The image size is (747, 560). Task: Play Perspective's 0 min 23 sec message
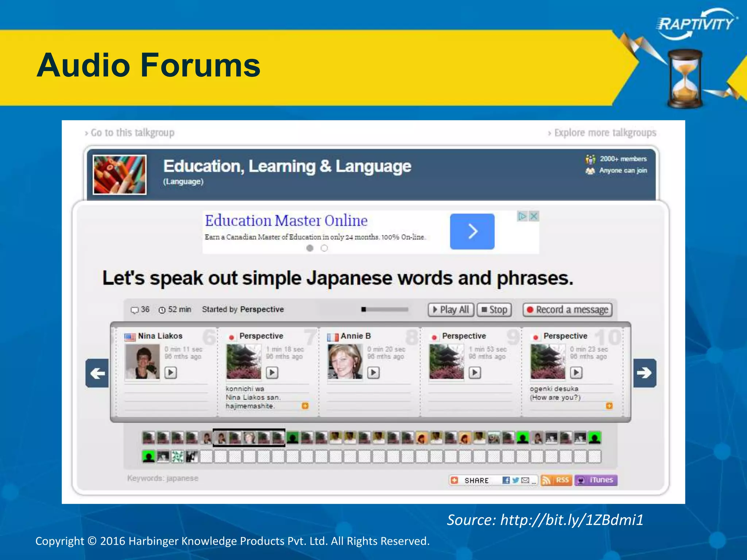tap(576, 372)
